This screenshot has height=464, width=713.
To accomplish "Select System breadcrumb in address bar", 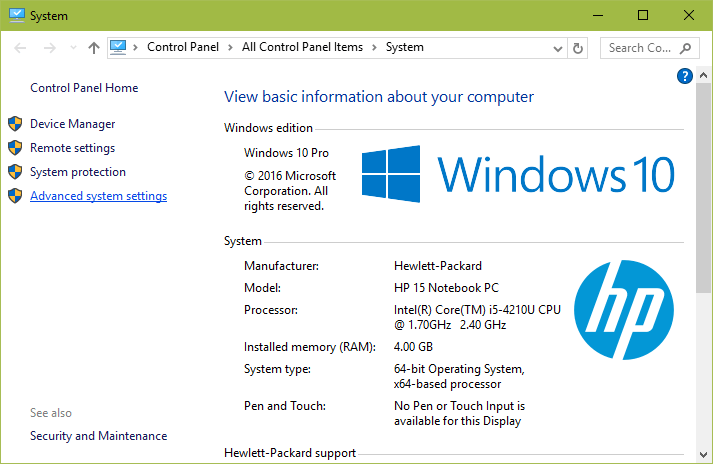I will click(x=405, y=47).
